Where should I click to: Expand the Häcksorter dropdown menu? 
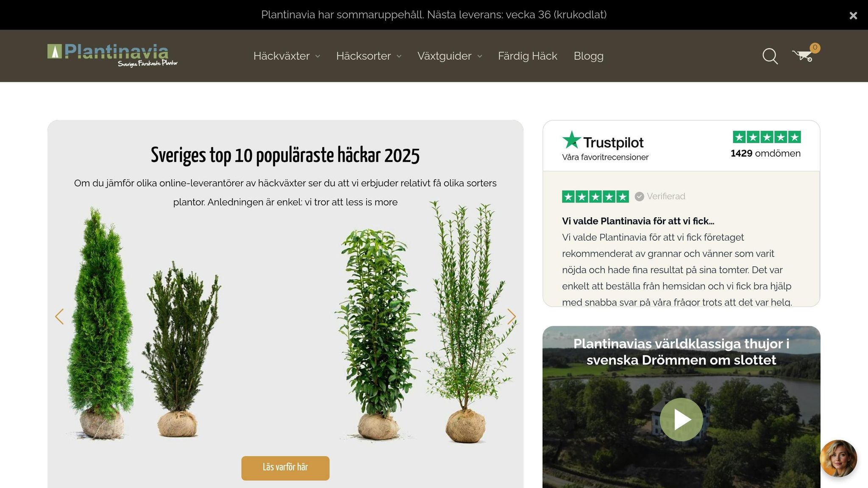(x=368, y=56)
